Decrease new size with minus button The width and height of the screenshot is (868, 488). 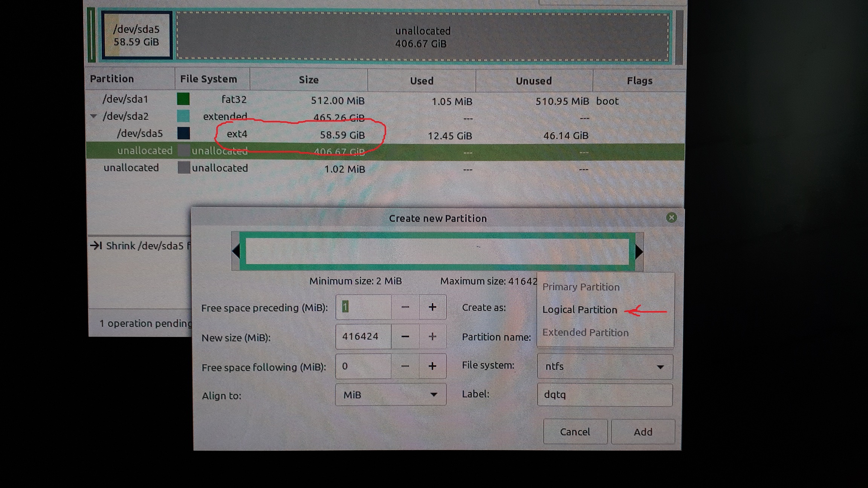pos(405,337)
